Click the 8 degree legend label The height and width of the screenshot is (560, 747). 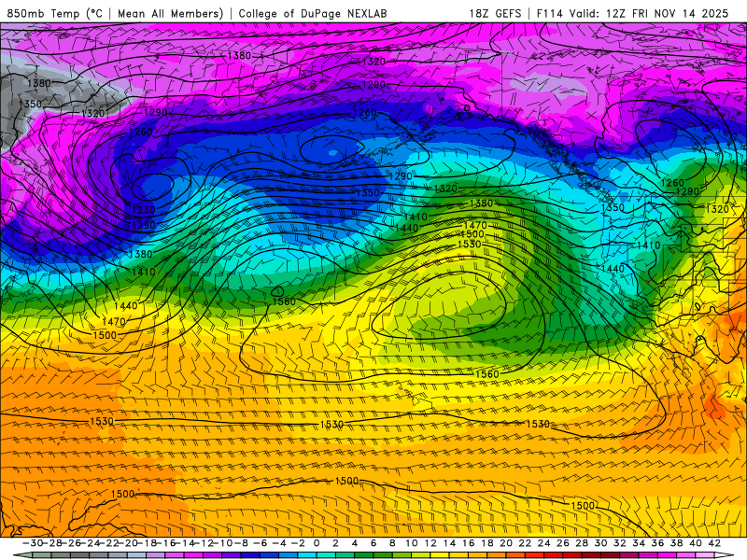pyautogui.click(x=392, y=543)
